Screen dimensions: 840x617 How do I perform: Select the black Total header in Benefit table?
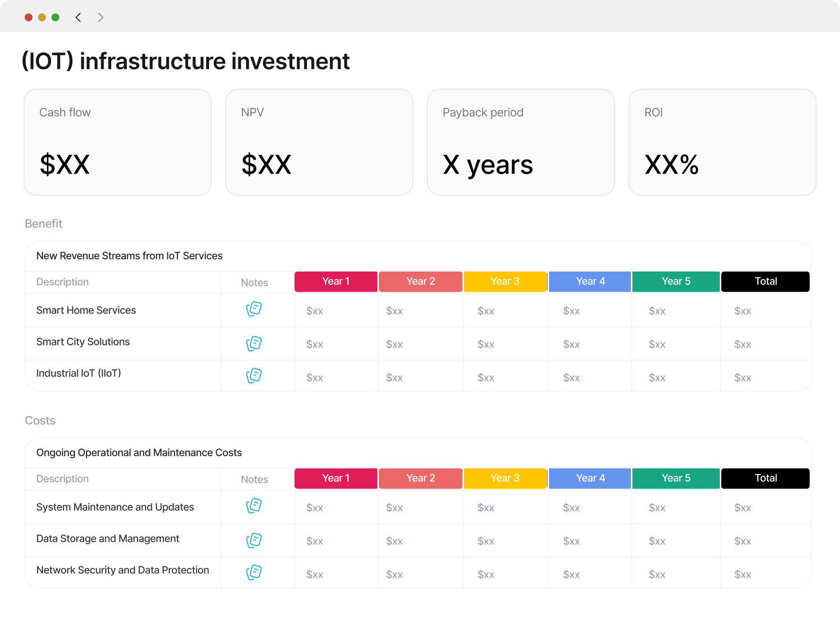point(765,282)
